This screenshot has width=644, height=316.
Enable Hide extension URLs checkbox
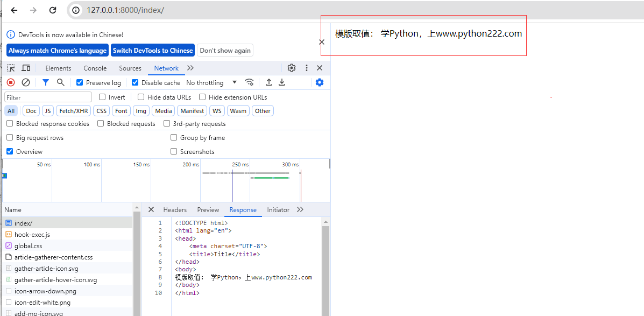pos(202,97)
